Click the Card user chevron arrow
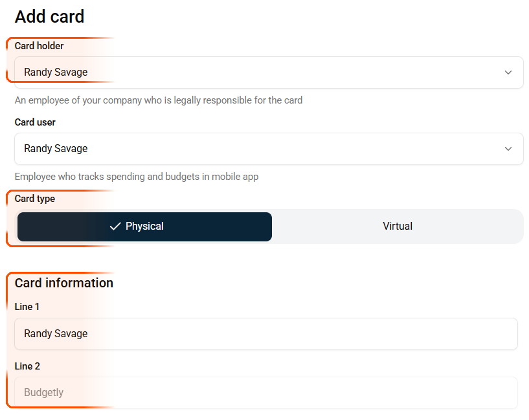Image resolution: width=529 pixels, height=420 pixels. 508,149
